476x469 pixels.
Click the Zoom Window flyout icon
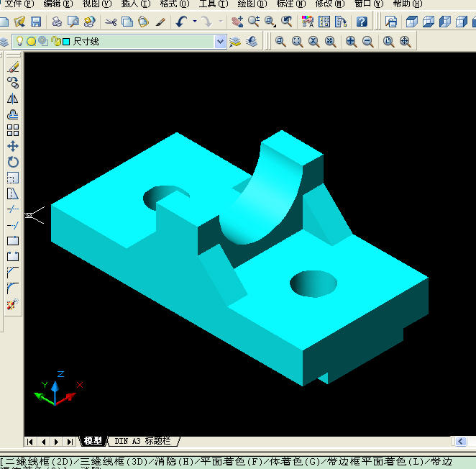click(270, 22)
